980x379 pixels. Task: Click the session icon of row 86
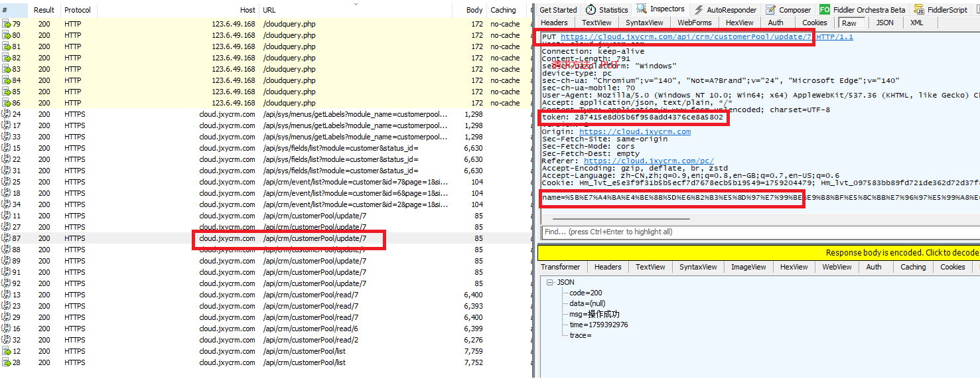pyautogui.click(x=6, y=103)
